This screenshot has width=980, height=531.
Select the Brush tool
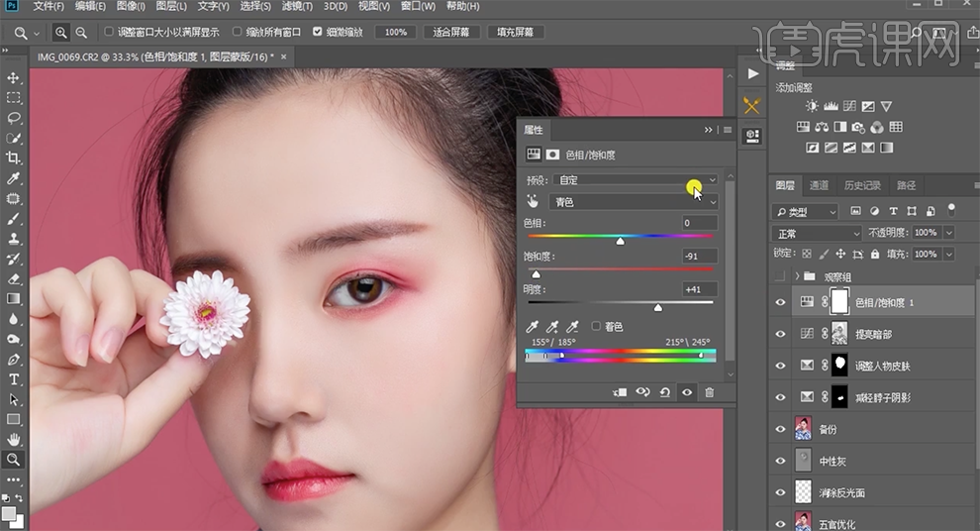tap(13, 219)
